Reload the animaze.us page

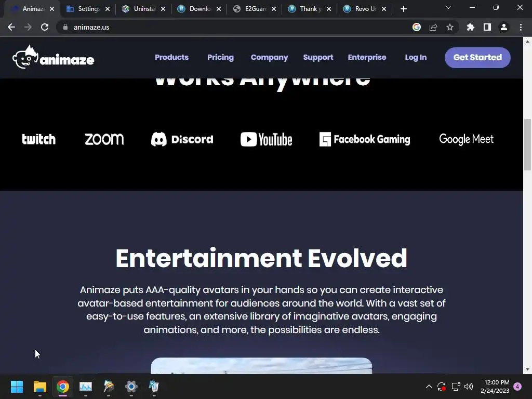45,27
